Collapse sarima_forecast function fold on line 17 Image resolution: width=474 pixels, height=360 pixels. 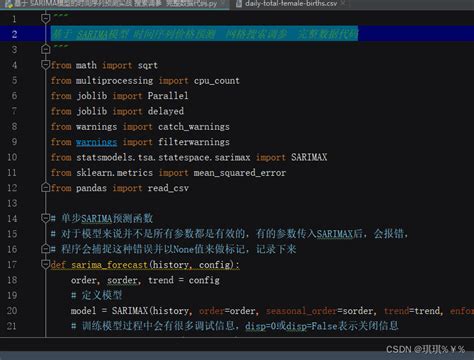[x=46, y=264]
